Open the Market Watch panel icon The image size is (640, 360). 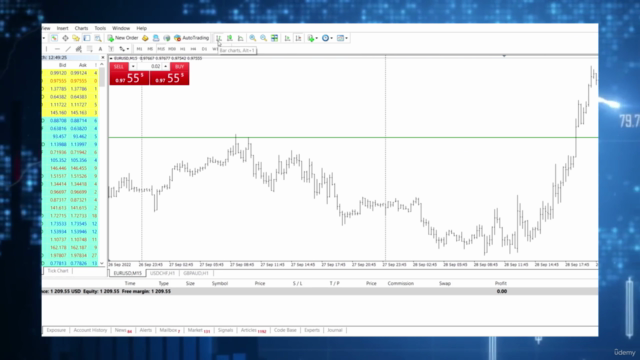pos(54,38)
